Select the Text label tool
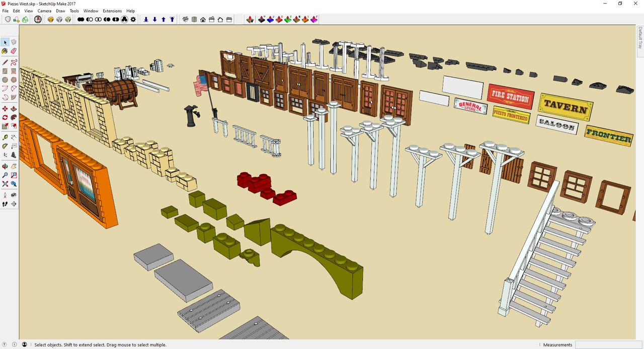Viewport: 644px width, 349px height. 14,146
